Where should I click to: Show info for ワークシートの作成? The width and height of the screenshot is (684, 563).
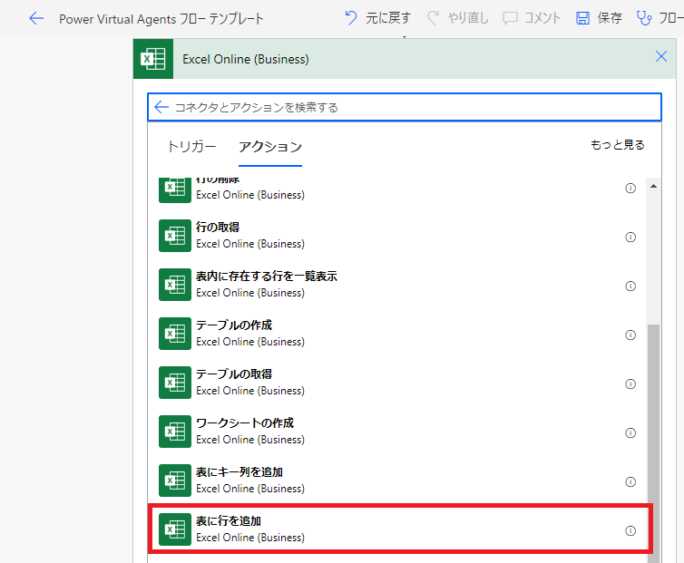point(630,433)
